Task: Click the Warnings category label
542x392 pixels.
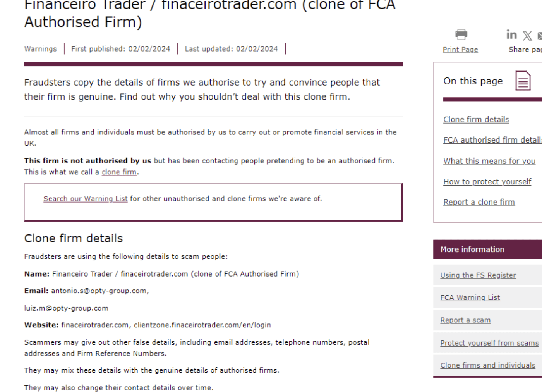Action: (x=40, y=49)
